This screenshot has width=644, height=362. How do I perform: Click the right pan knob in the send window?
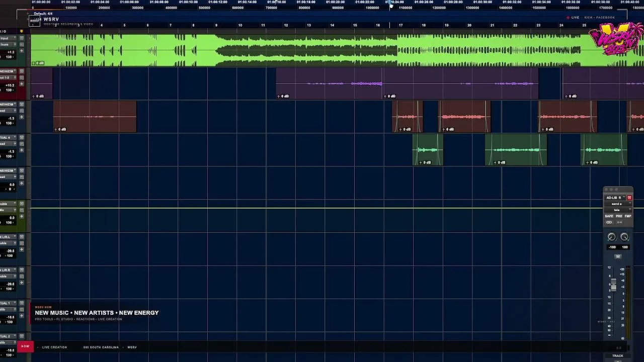(624, 237)
